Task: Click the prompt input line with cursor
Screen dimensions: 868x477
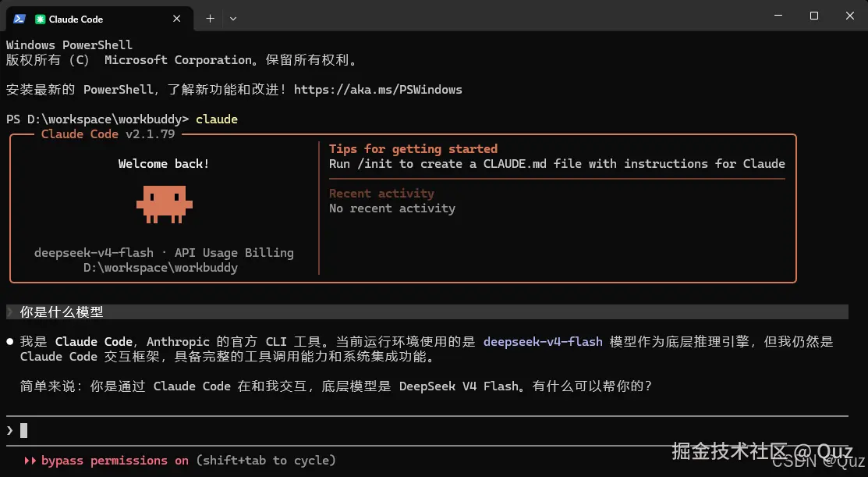Action: [427, 430]
